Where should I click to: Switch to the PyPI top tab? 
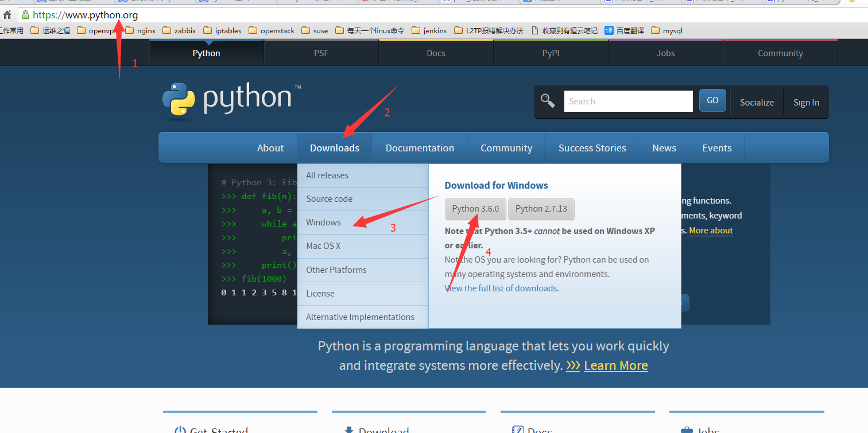(x=551, y=53)
